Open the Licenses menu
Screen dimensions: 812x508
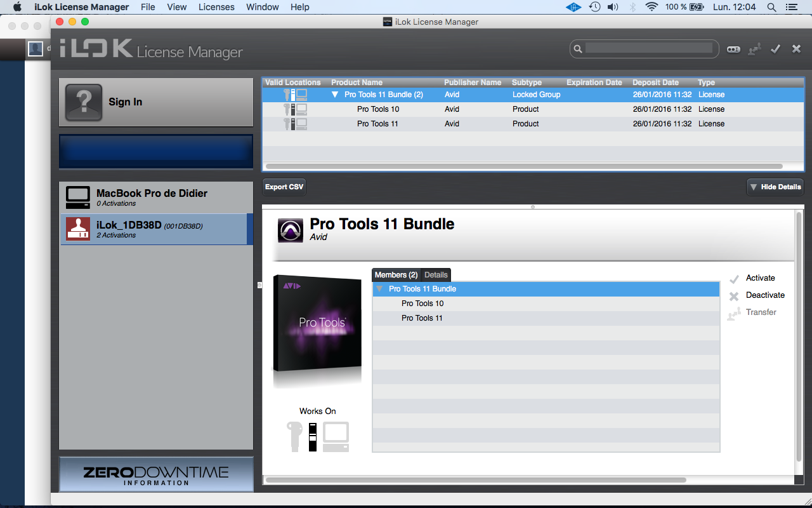216,7
